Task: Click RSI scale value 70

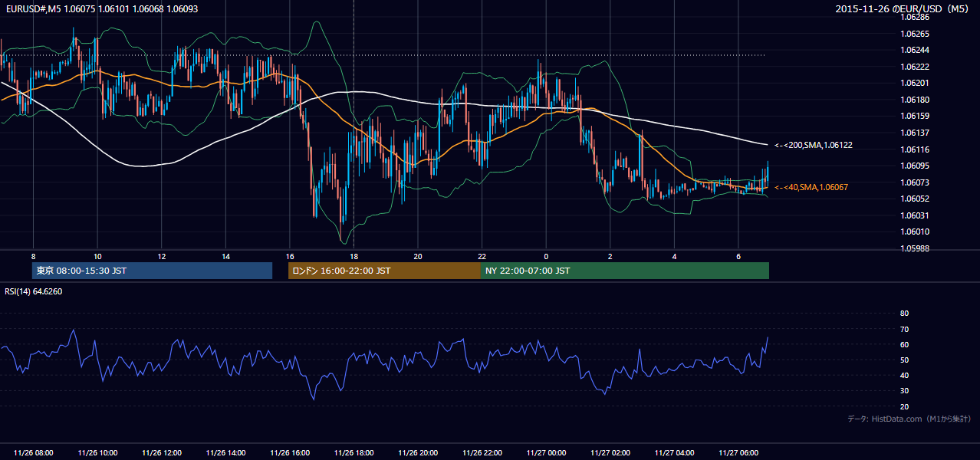Action: (x=904, y=329)
